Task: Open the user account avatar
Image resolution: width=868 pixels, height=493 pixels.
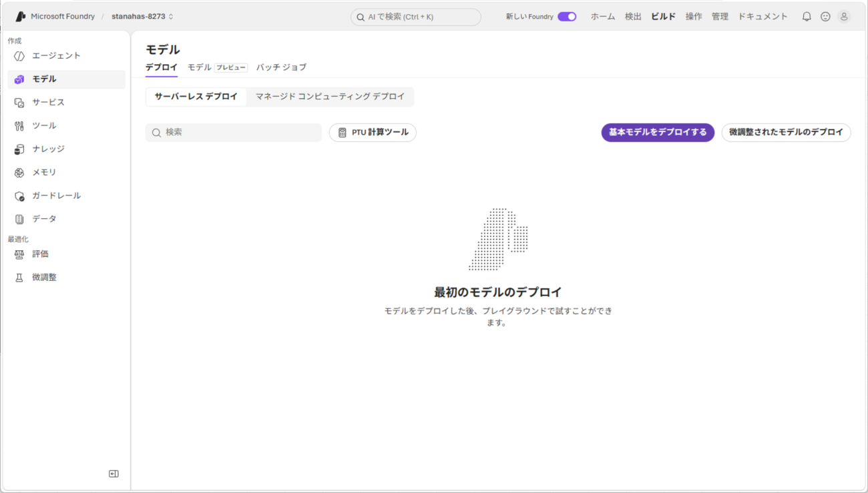Action: (844, 17)
